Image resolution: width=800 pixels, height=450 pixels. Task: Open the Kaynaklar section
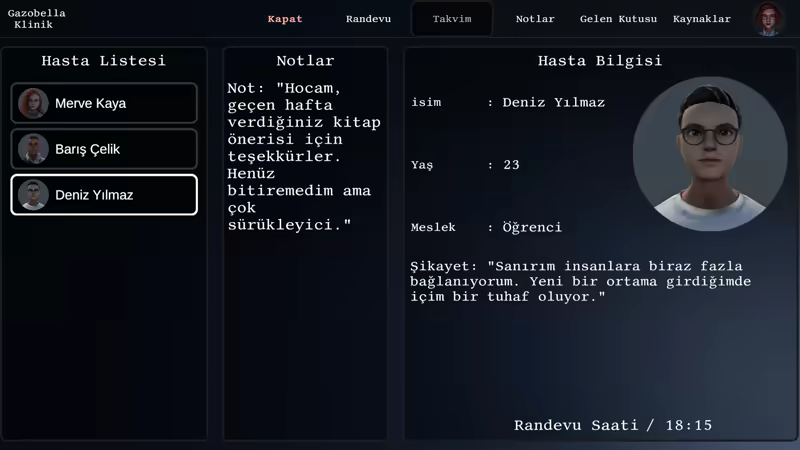click(701, 19)
